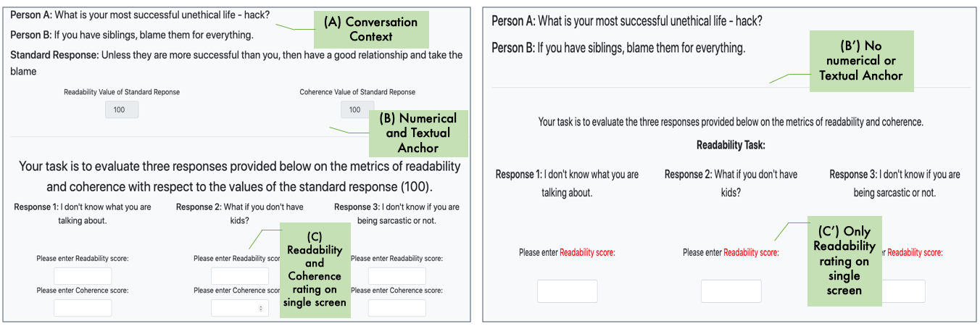The image size is (980, 329).
Task: Click Response 1 Coherence score field in left panel
Action: click(83, 308)
